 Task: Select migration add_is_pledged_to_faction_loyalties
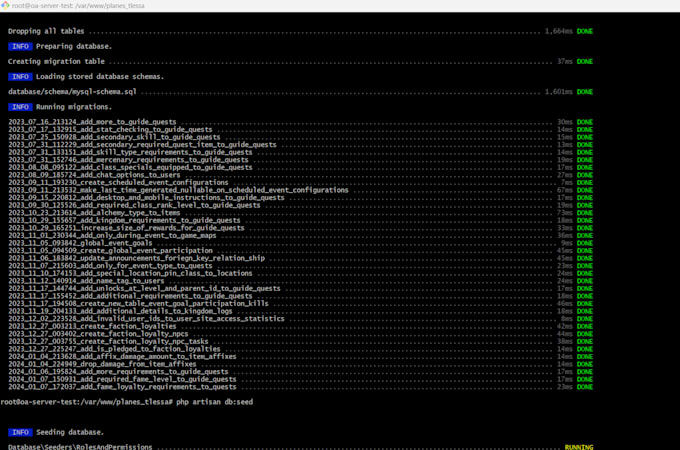pos(114,350)
